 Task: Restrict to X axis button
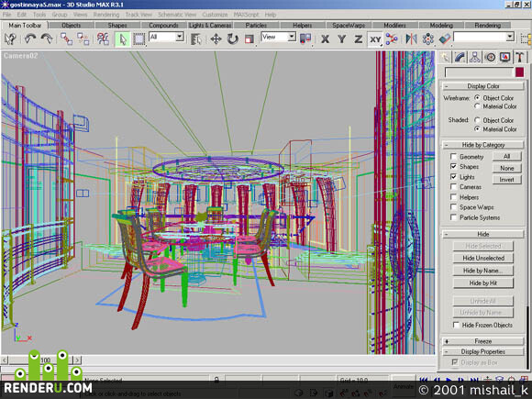(325, 39)
